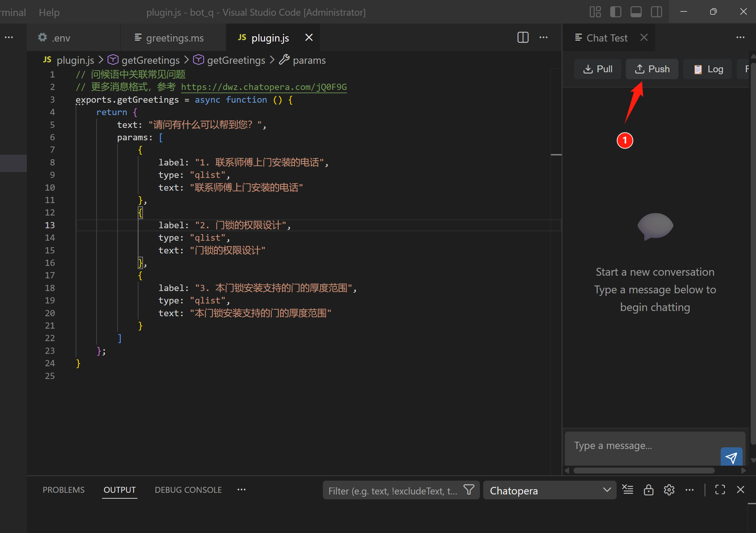The width and height of the screenshot is (756, 533).
Task: Click line number 13 in the gutter
Action: [x=50, y=225]
